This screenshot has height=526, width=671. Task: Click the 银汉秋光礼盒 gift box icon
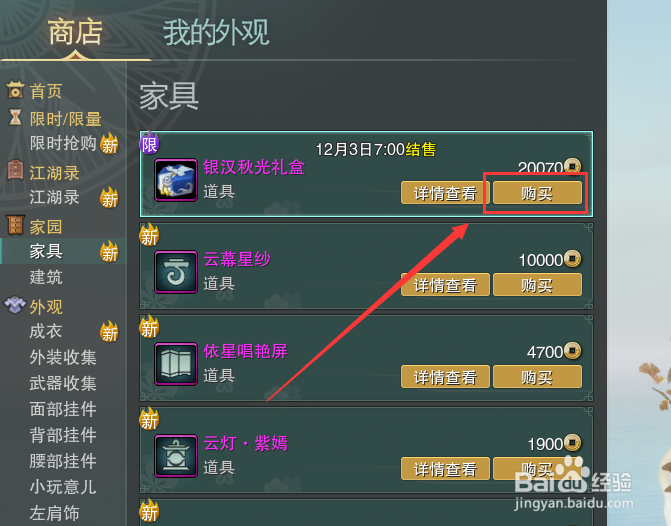[176, 180]
